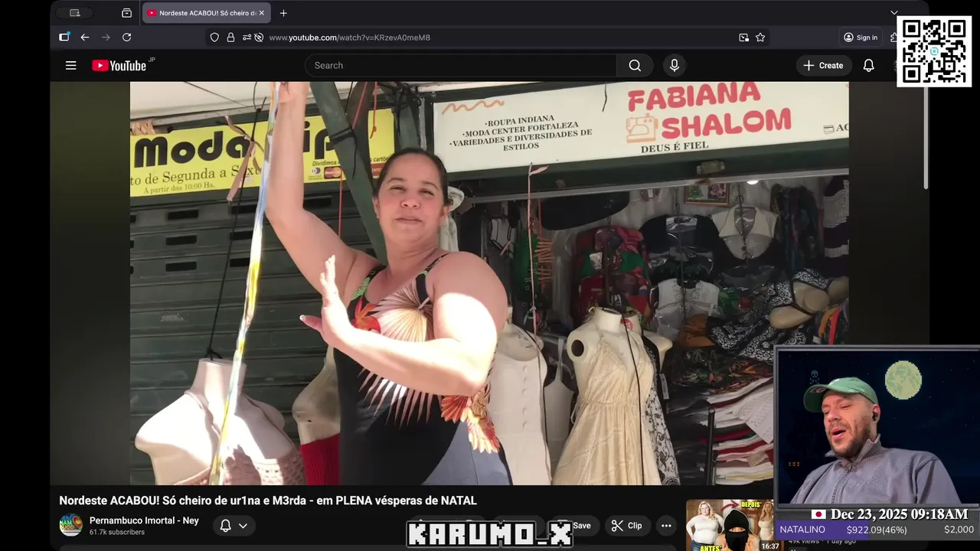Expand subscription notification bell dropdown
This screenshot has height=551, width=980.
pos(234,526)
